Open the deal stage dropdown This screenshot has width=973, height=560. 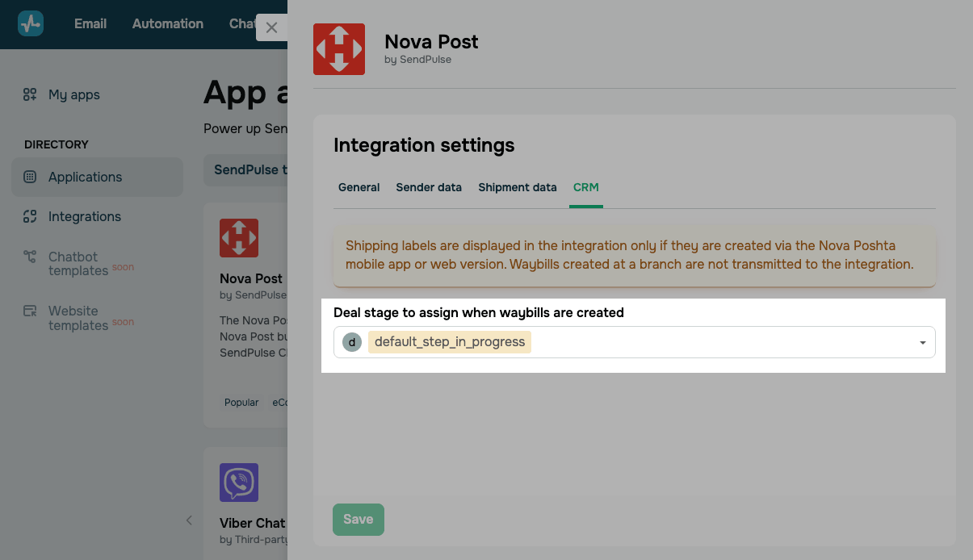point(635,342)
